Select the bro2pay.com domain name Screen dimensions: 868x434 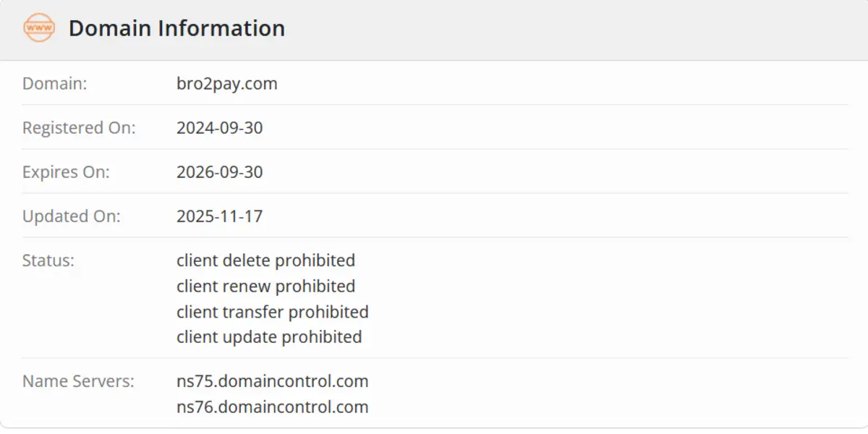pyautogui.click(x=226, y=84)
